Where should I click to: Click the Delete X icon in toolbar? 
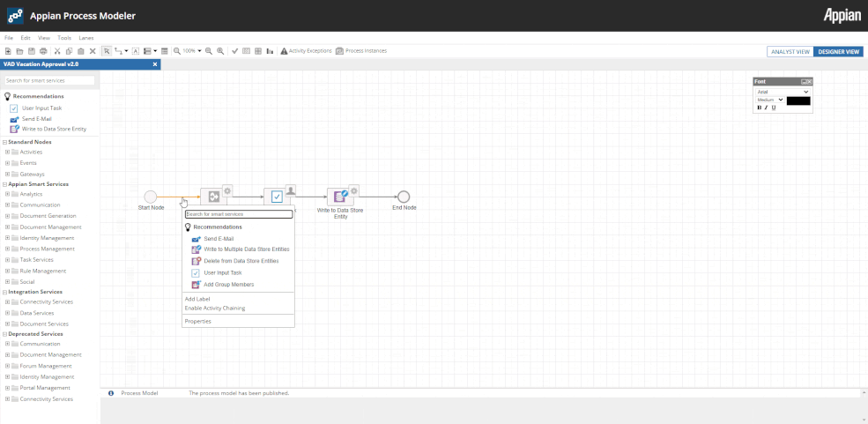pyautogui.click(x=93, y=51)
